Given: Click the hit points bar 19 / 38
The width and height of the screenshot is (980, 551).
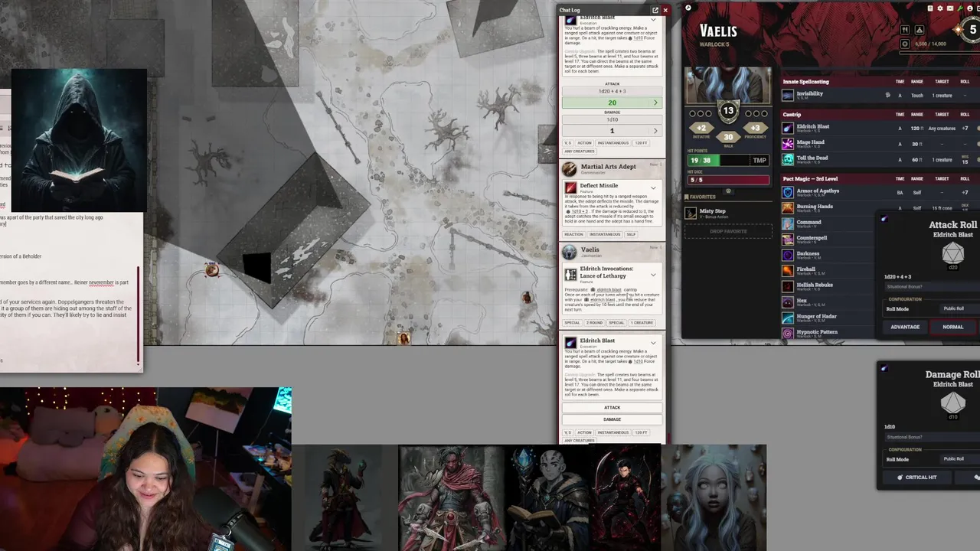Looking at the screenshot, I should (718, 161).
